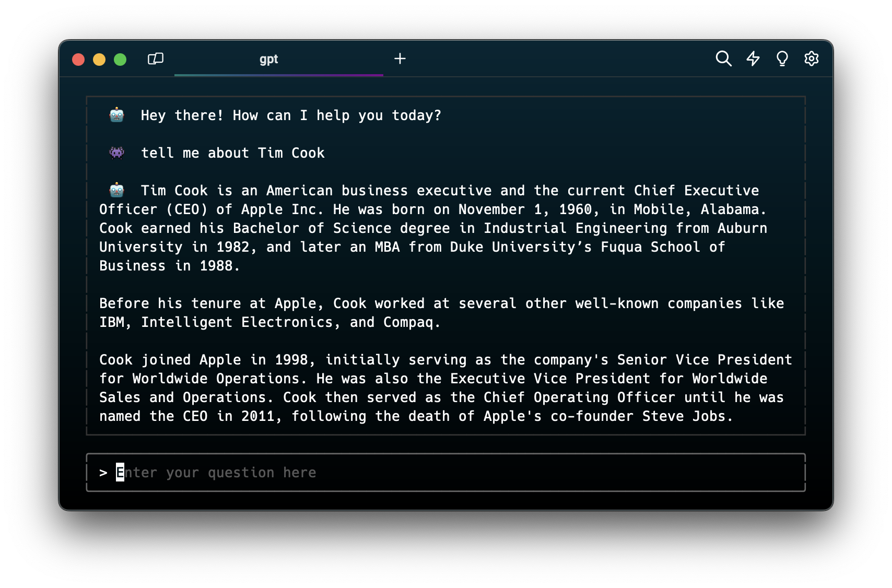Click the line starting 'IBM, Intelligent Electronics'
892x588 pixels.
tap(269, 322)
